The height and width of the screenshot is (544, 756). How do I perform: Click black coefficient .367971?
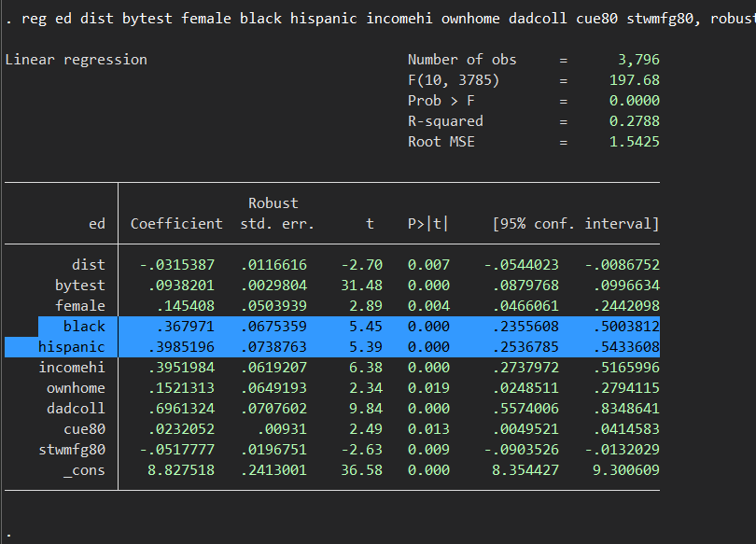click(x=186, y=327)
